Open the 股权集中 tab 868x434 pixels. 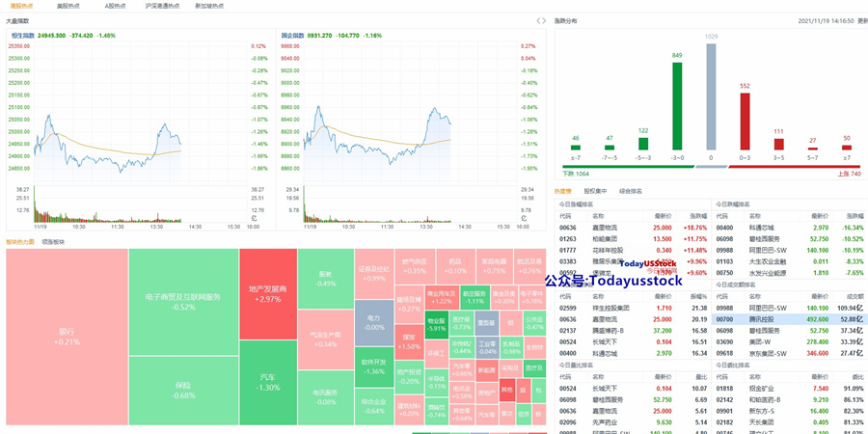(x=595, y=191)
